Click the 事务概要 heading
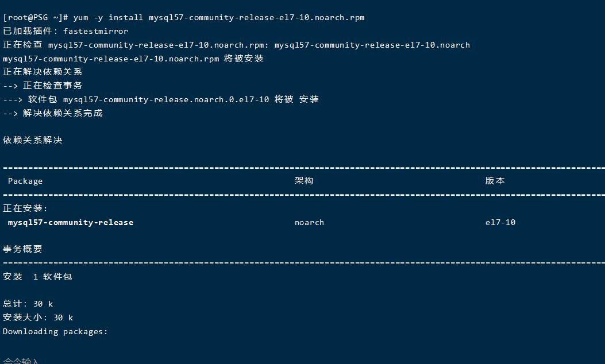This screenshot has width=605, height=364. tap(22, 250)
